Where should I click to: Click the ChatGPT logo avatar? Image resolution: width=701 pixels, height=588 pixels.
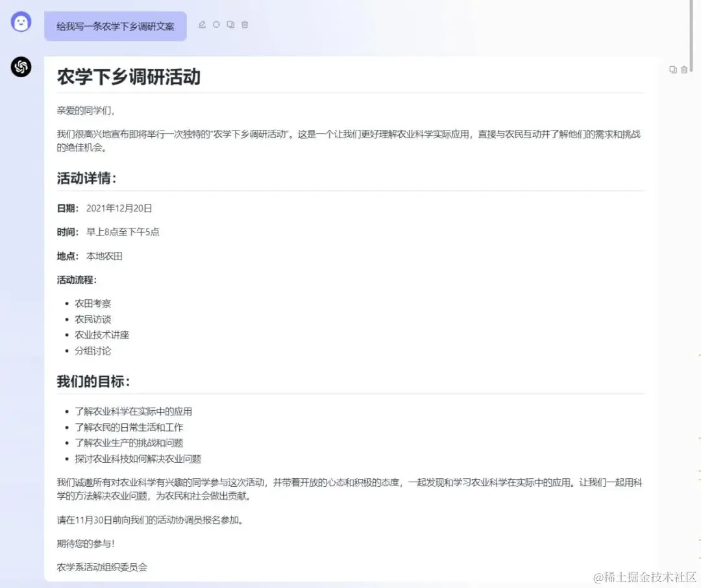[21, 67]
